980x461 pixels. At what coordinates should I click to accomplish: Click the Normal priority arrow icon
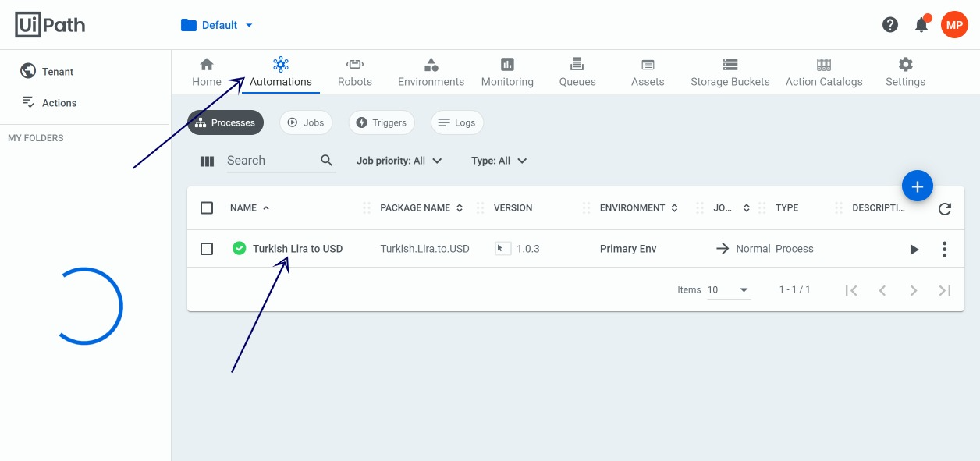click(723, 249)
